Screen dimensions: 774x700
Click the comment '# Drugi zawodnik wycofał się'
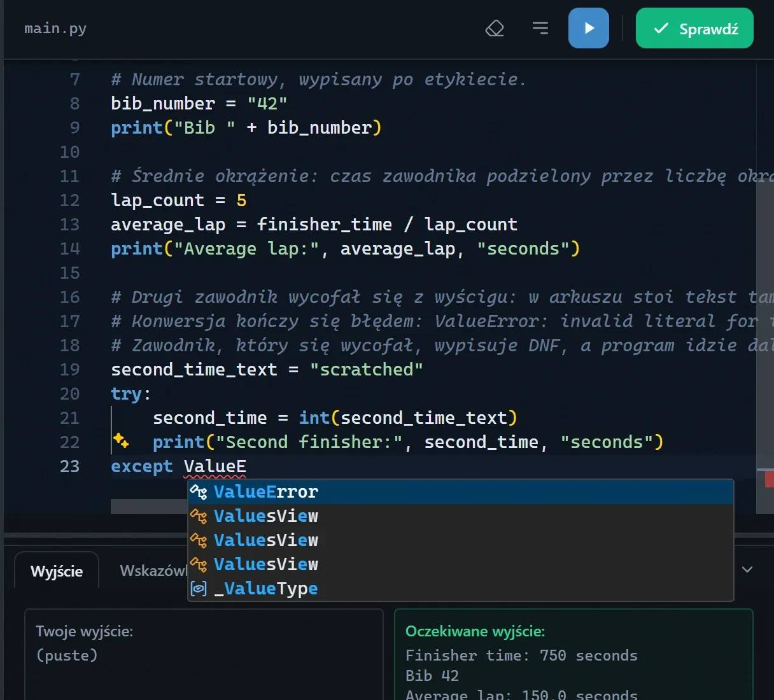442,297
